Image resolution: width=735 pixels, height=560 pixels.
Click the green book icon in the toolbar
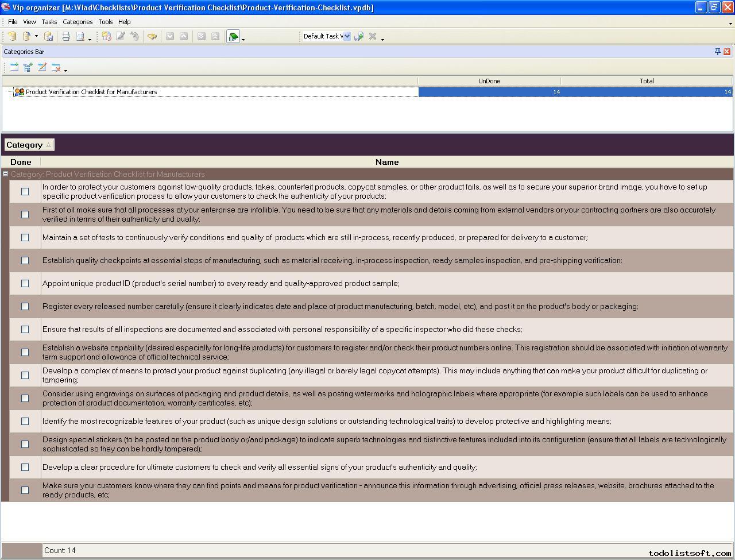point(233,37)
